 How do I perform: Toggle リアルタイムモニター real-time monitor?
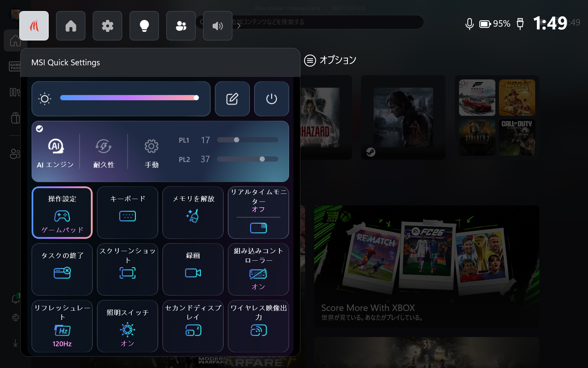coord(258,213)
